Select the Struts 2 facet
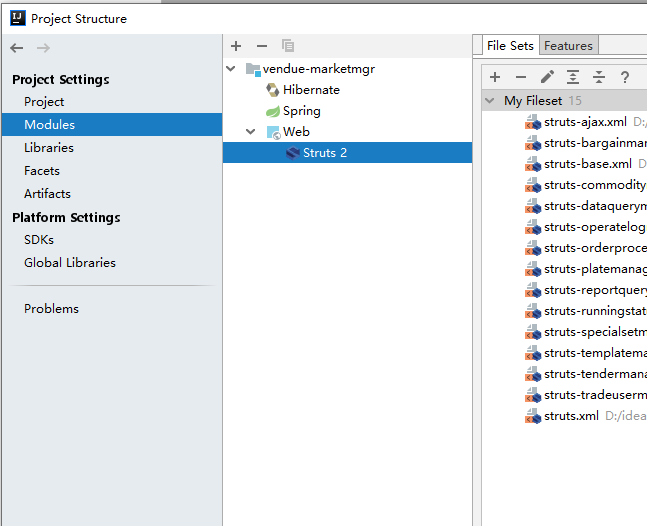Screen dimensions: 647x526 [x=347, y=153]
